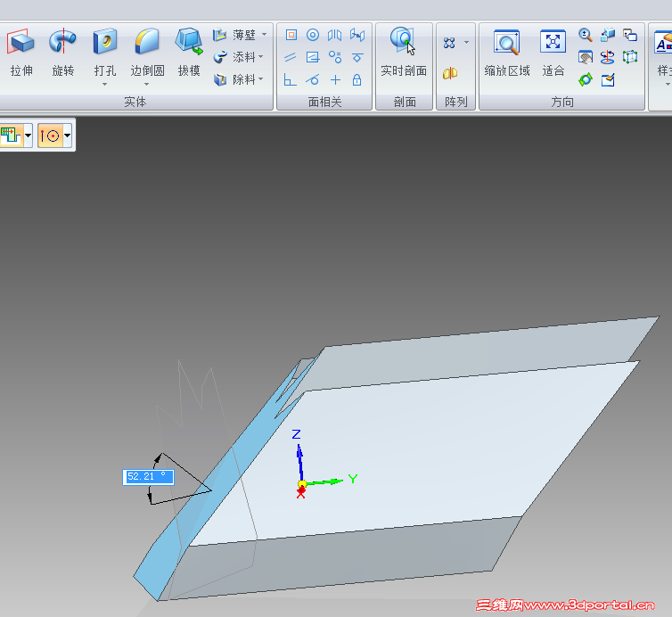Click the 方向 group label

pos(561,102)
